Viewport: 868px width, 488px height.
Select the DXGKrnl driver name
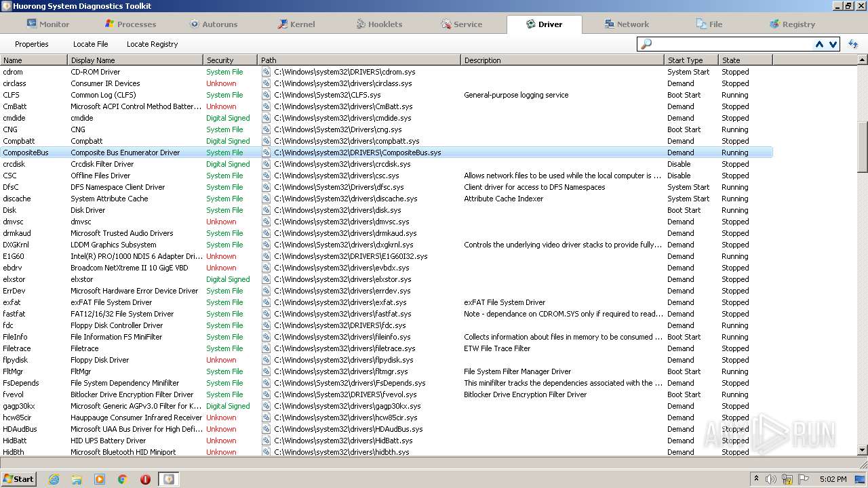point(16,245)
